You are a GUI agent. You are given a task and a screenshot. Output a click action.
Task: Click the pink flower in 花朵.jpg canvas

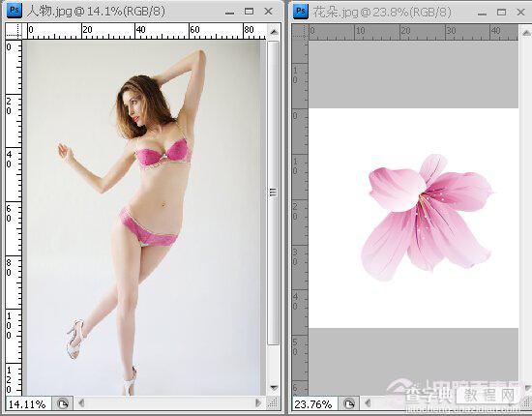[427, 218]
